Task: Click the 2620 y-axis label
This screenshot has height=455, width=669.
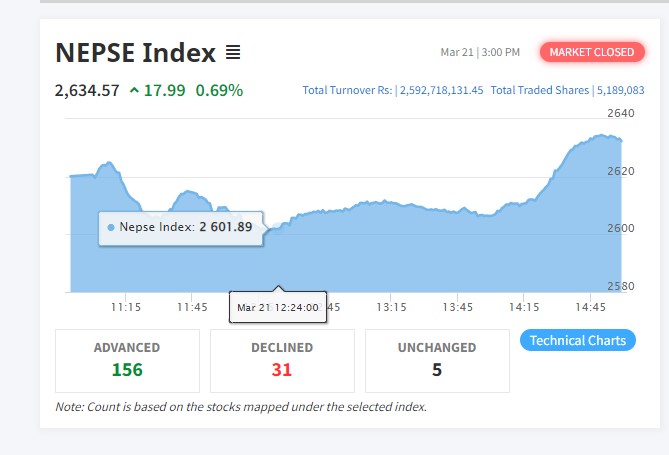Action: pos(621,171)
